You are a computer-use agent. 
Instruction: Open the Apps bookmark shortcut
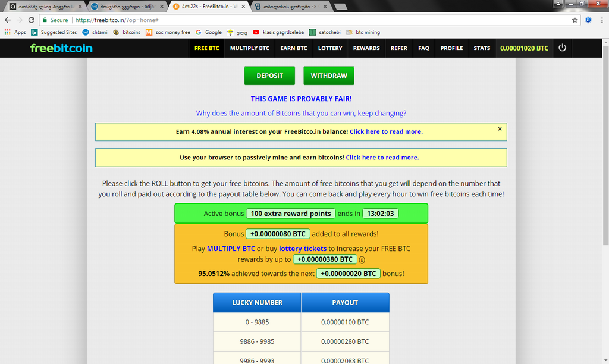(x=15, y=32)
